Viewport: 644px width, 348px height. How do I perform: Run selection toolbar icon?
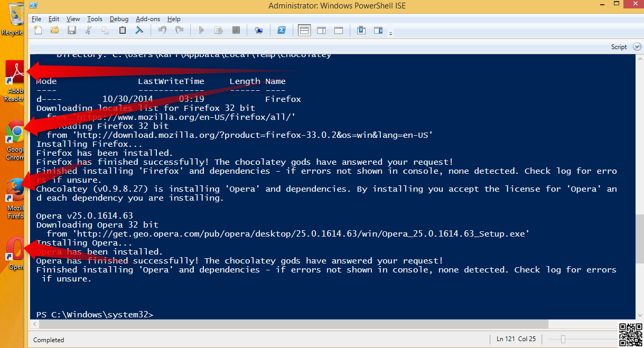tap(218, 31)
